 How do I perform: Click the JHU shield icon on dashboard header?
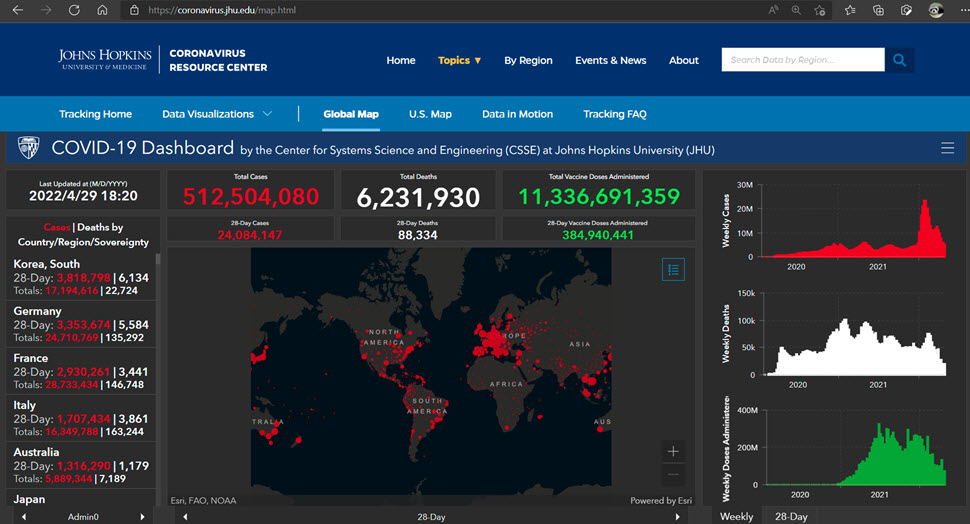click(28, 148)
